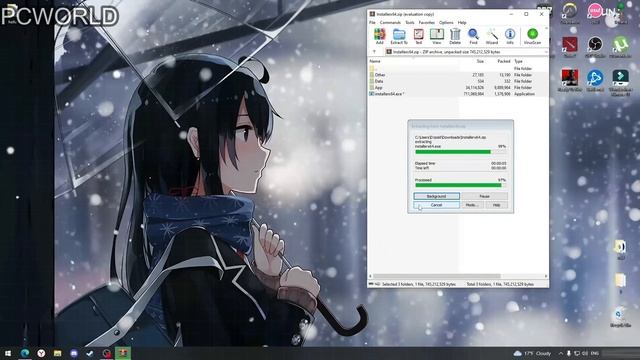
Task: Click the Find magnifier icon
Action: point(473,36)
